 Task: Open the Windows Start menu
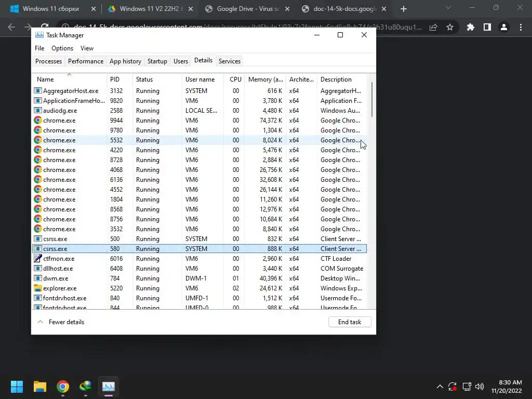(17, 387)
